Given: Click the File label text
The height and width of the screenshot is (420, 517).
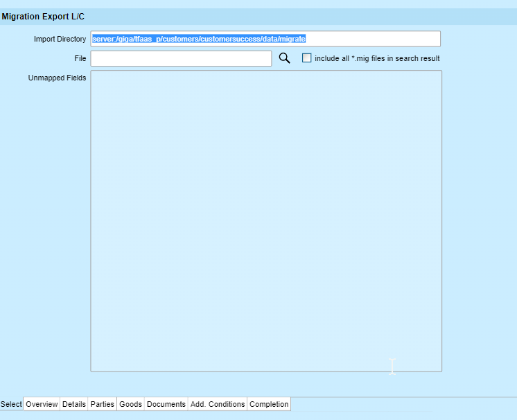Looking at the screenshot, I should click(80, 58).
